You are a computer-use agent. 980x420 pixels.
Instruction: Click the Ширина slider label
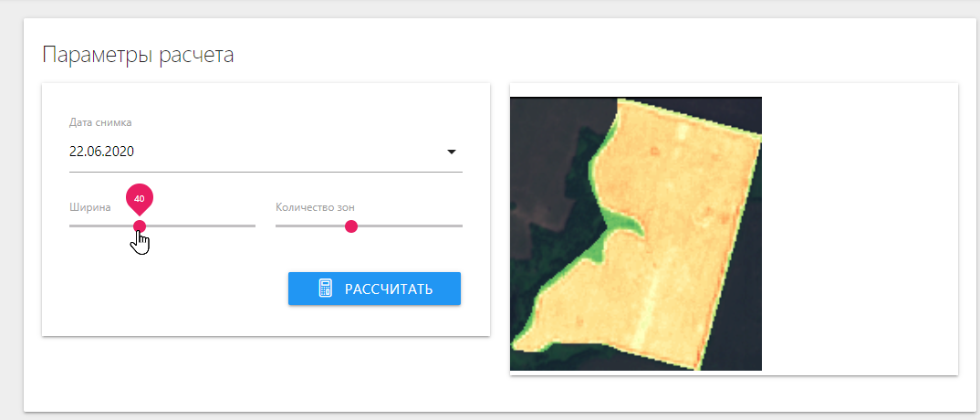click(x=90, y=207)
